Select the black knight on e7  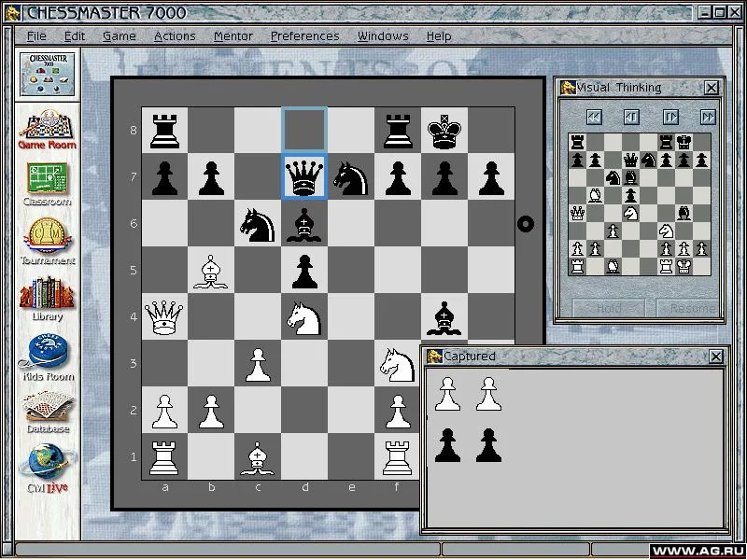click(x=351, y=176)
